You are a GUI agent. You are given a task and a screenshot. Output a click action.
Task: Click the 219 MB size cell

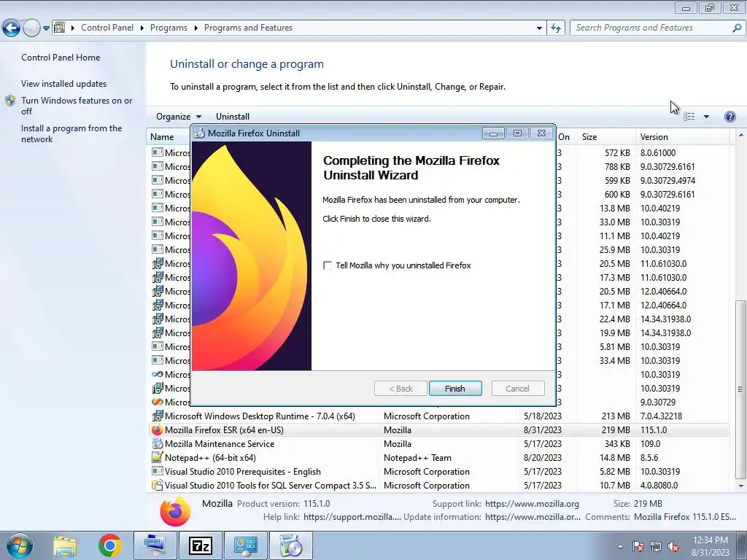616,430
